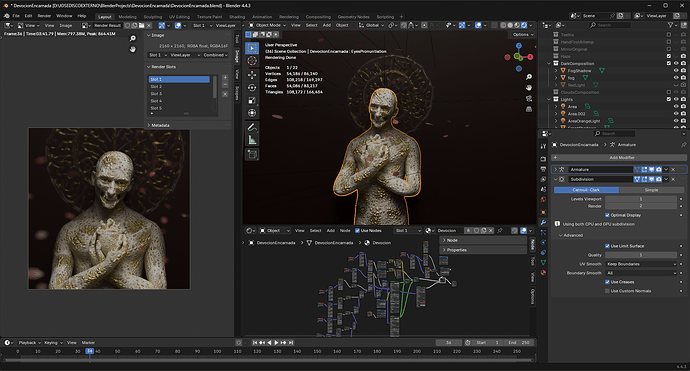Screen dimensions: 690x371
Task: Select the 3D Cursor tool
Action: [252, 61]
